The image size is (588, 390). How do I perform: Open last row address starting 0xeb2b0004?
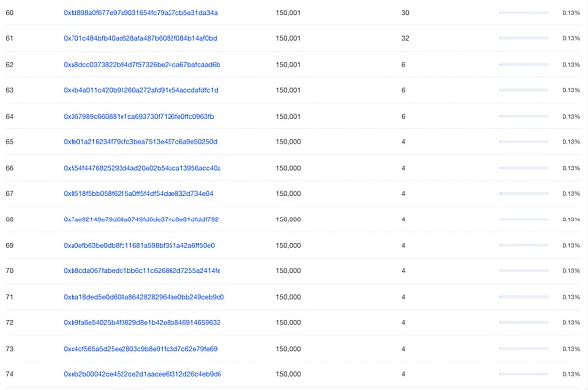142,374
